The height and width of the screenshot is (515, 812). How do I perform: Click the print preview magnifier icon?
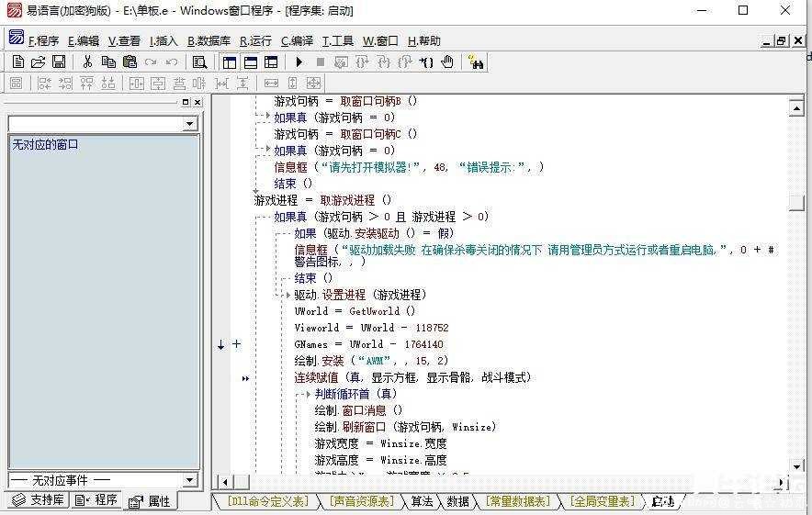tap(199, 62)
